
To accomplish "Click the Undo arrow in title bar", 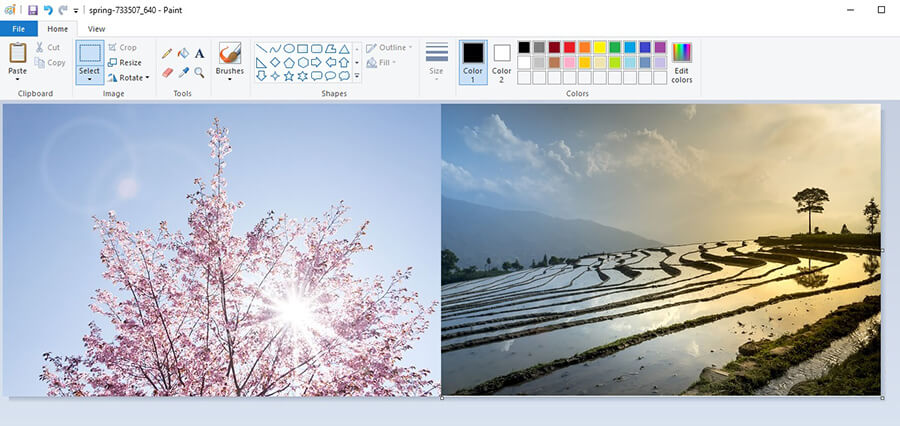I will pos(48,10).
